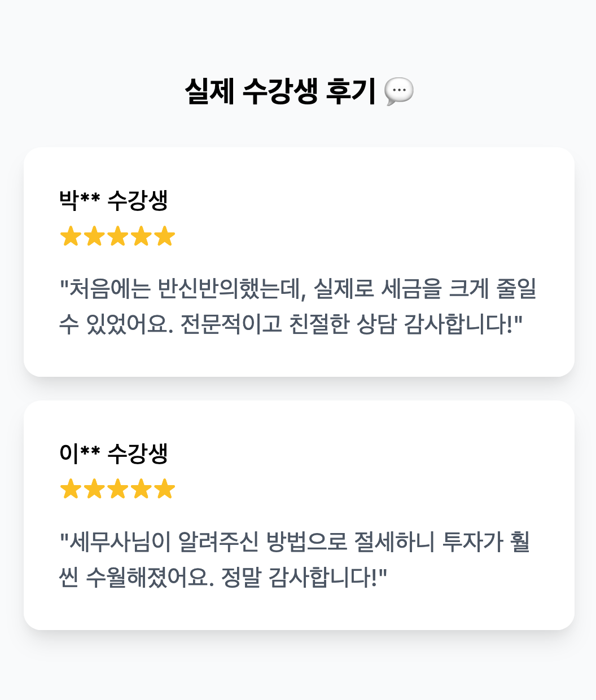Click the speech bubble emoji beside the heading
This screenshot has width=596, height=700.
(398, 91)
